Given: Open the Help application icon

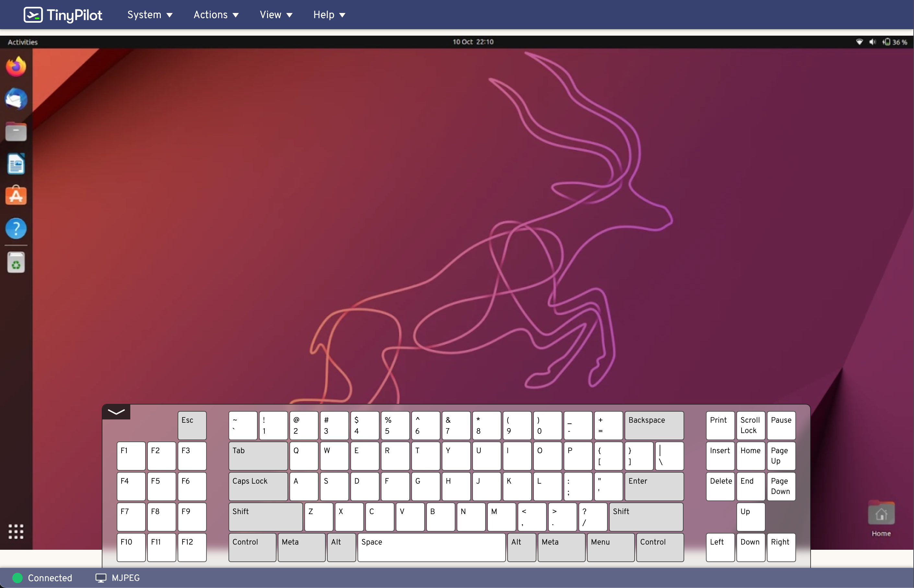Looking at the screenshot, I should coord(16,228).
